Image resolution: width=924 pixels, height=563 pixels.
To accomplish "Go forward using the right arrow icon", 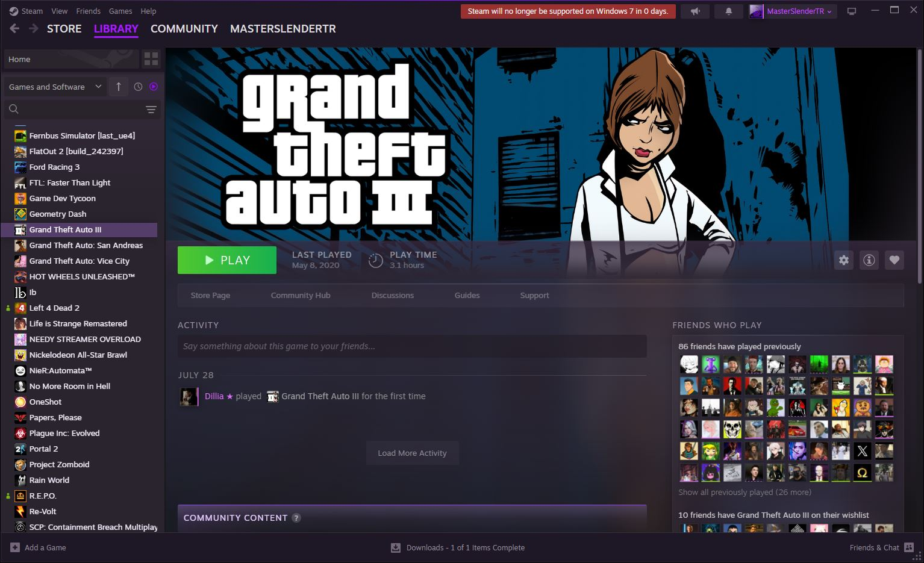I will pos(34,28).
